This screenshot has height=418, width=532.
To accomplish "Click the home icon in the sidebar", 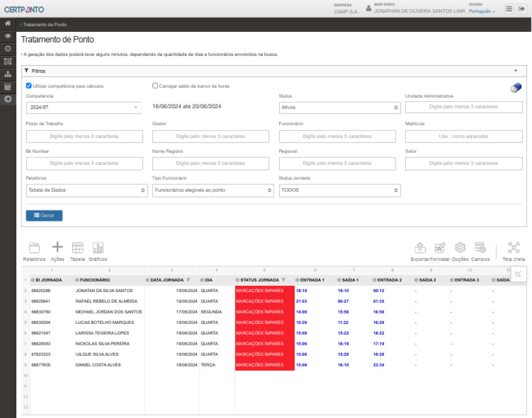I will (8, 24).
